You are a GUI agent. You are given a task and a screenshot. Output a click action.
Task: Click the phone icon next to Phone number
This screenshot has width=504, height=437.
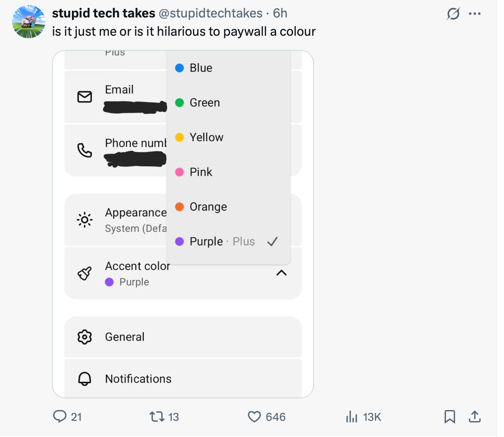[x=84, y=150]
